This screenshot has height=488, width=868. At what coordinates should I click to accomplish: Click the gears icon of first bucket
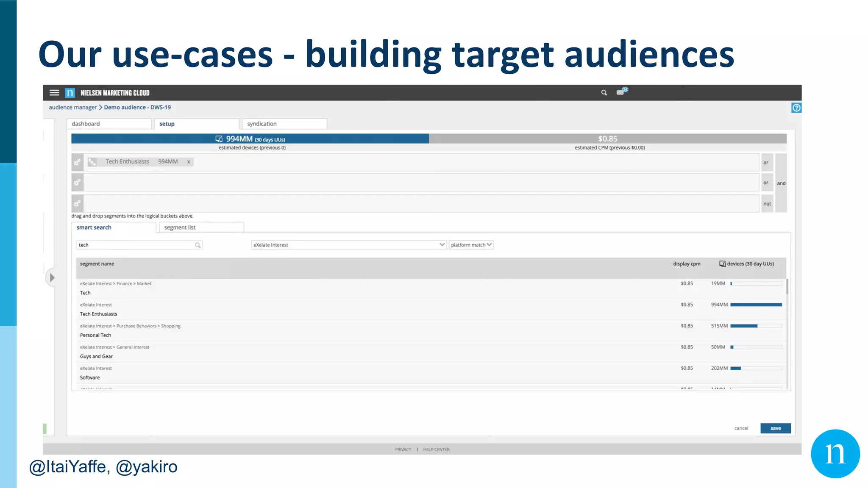point(77,162)
